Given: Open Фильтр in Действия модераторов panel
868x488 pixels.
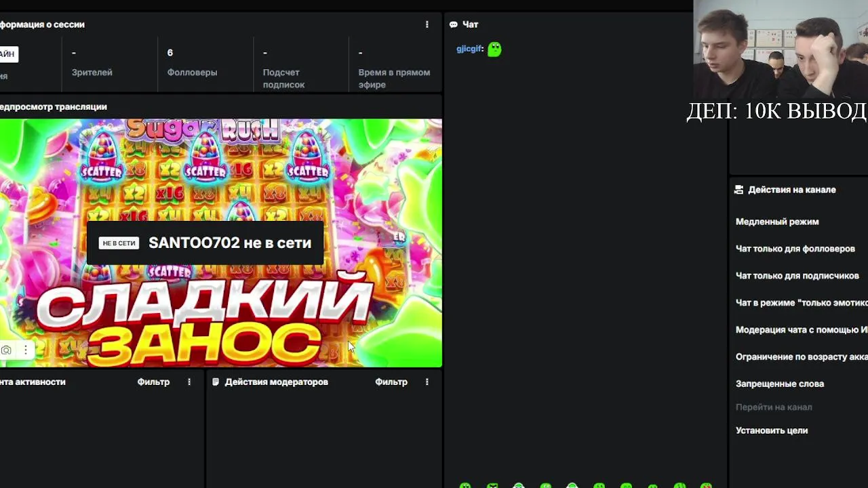Looking at the screenshot, I should [391, 382].
